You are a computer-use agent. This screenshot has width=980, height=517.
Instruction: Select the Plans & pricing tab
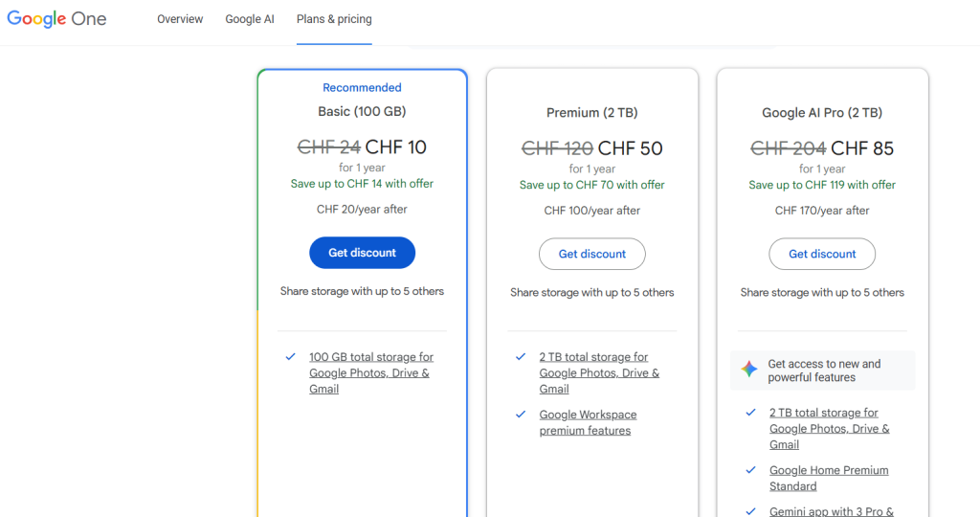click(x=334, y=19)
